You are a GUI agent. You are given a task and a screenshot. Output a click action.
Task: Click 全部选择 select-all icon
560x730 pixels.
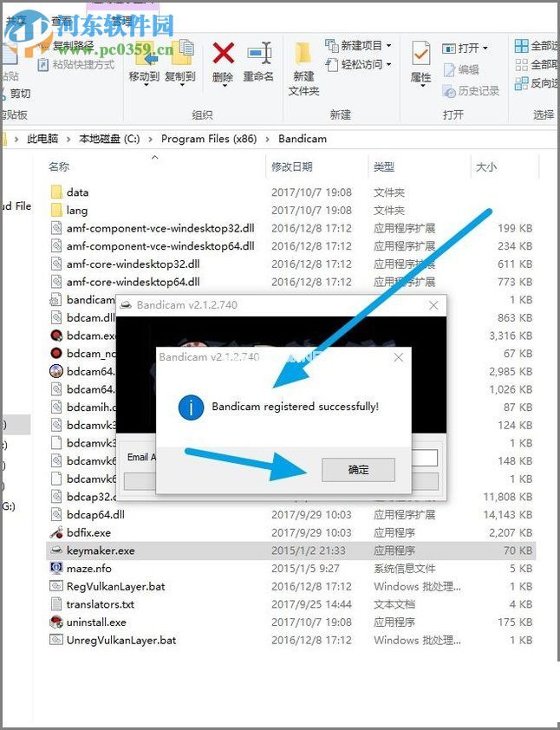521,46
